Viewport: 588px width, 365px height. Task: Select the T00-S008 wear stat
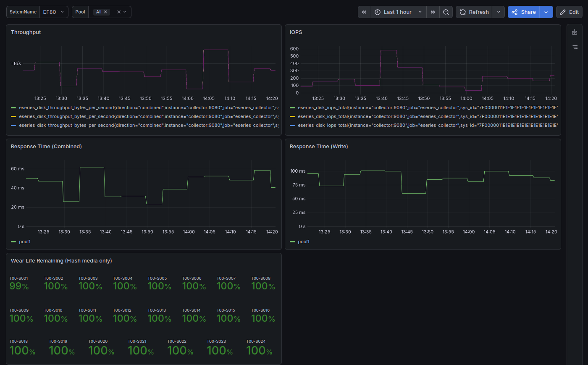point(263,284)
